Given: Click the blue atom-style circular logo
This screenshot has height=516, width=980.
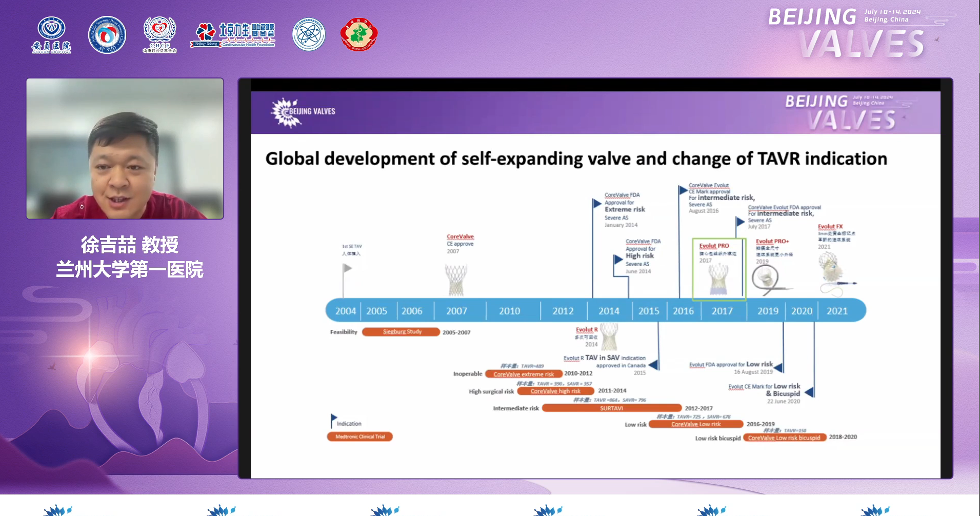Looking at the screenshot, I should 309,35.
